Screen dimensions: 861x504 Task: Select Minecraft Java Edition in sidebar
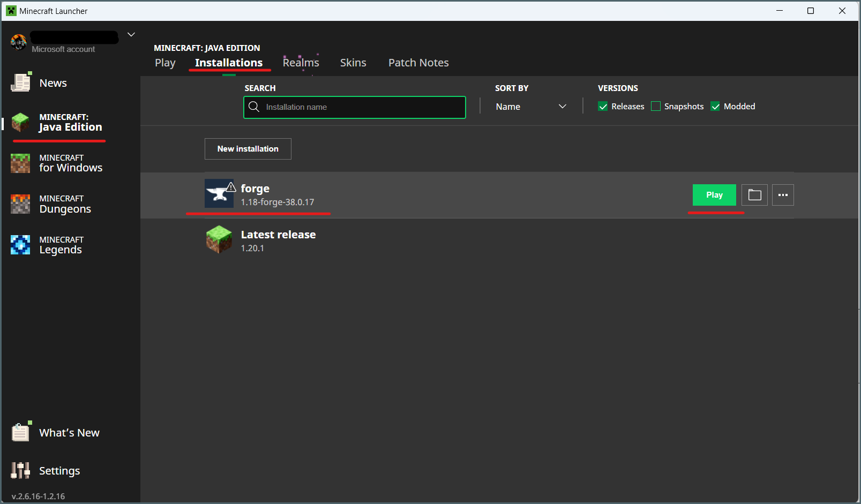pos(70,122)
